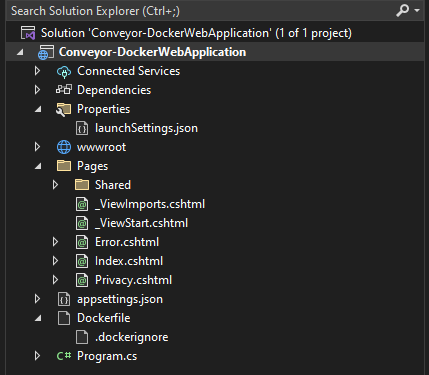Open the search options dropdown arrow
The image size is (429, 375).
click(417, 11)
